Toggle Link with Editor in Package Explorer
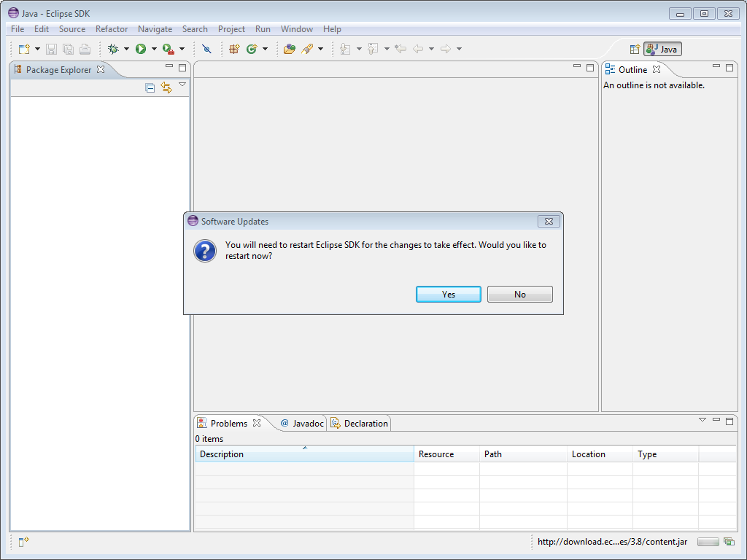Image resolution: width=747 pixels, height=560 pixels. coord(166,87)
